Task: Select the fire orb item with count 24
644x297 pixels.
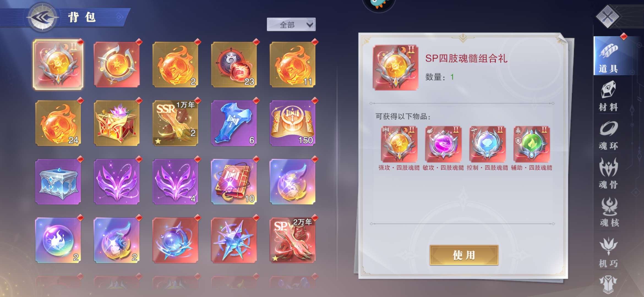Action: click(x=58, y=123)
